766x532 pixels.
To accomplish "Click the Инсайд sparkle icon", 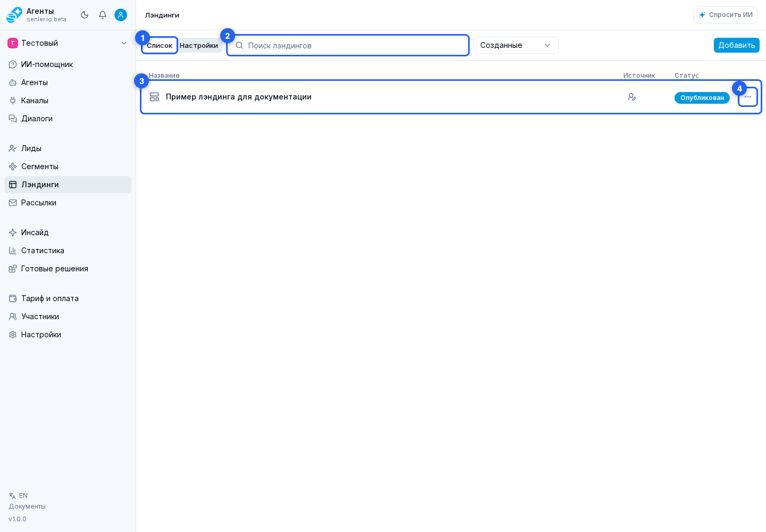I will (x=13, y=232).
